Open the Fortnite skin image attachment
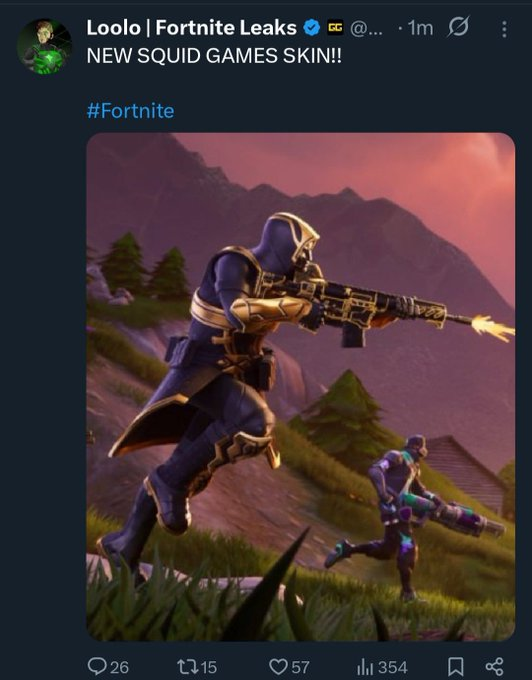 pos(300,387)
